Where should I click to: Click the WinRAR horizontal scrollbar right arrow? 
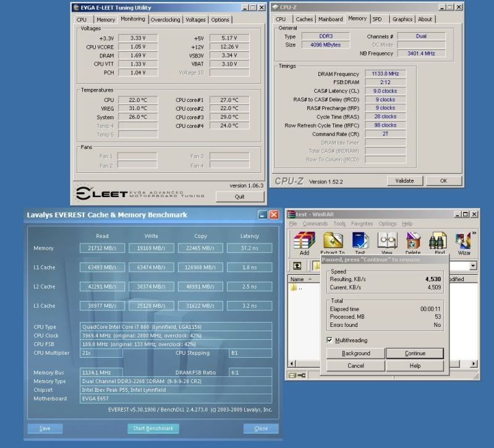tap(473, 363)
